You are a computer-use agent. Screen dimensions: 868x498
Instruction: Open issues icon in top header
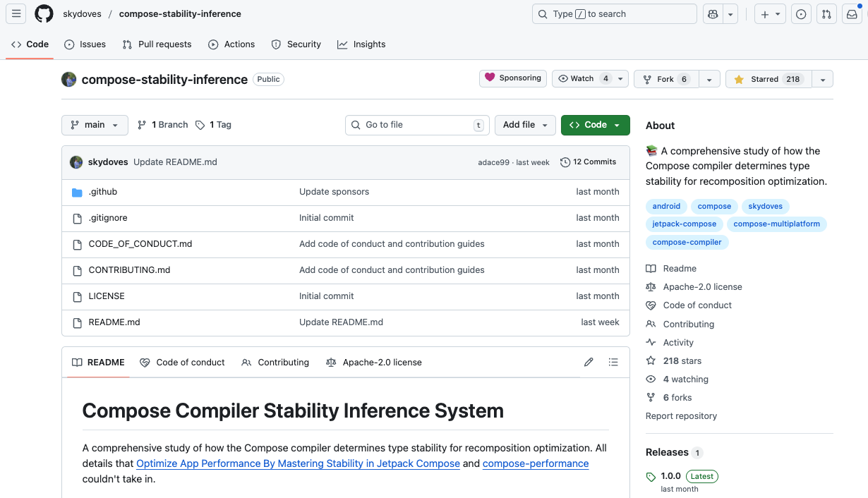pyautogui.click(x=801, y=14)
